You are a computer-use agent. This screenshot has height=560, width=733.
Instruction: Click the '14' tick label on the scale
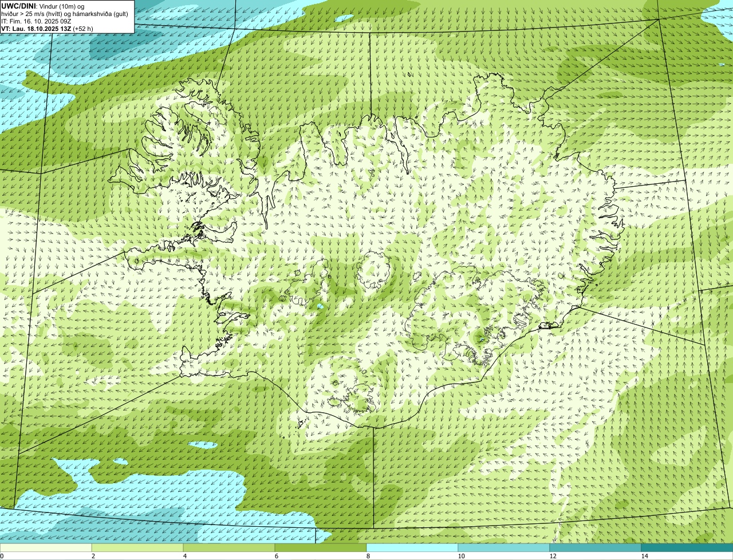coord(644,556)
